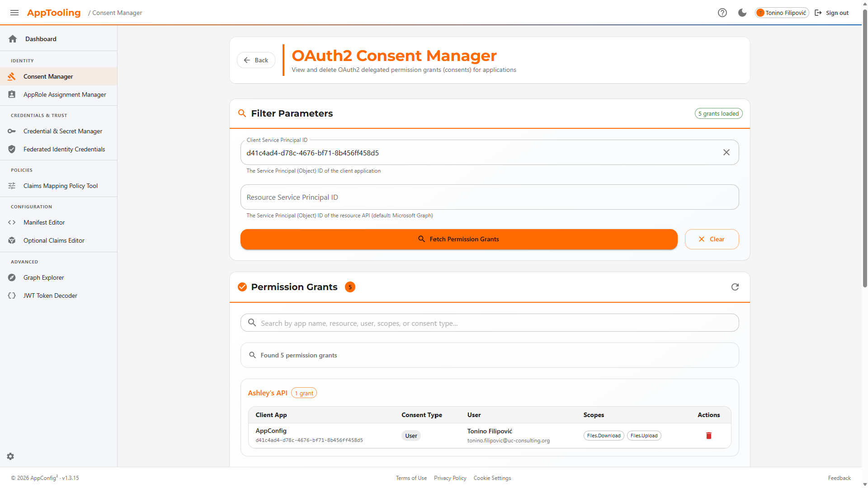Click Fetch Permission Grants button

(459, 239)
